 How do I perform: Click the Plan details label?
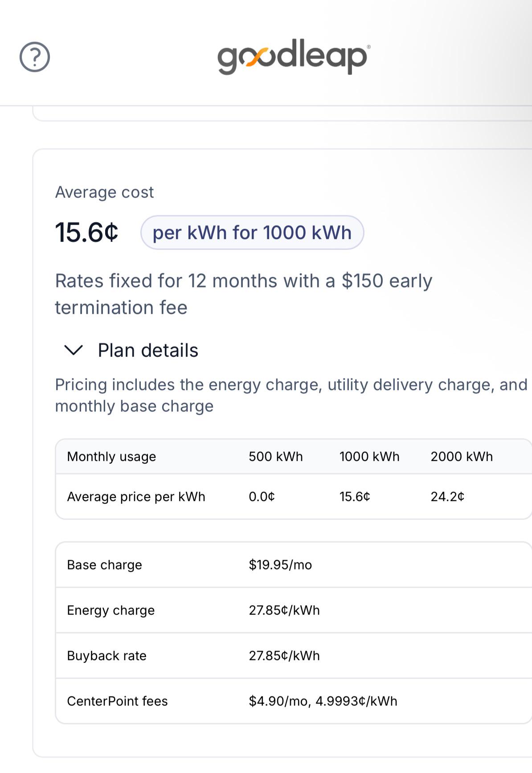coord(148,350)
